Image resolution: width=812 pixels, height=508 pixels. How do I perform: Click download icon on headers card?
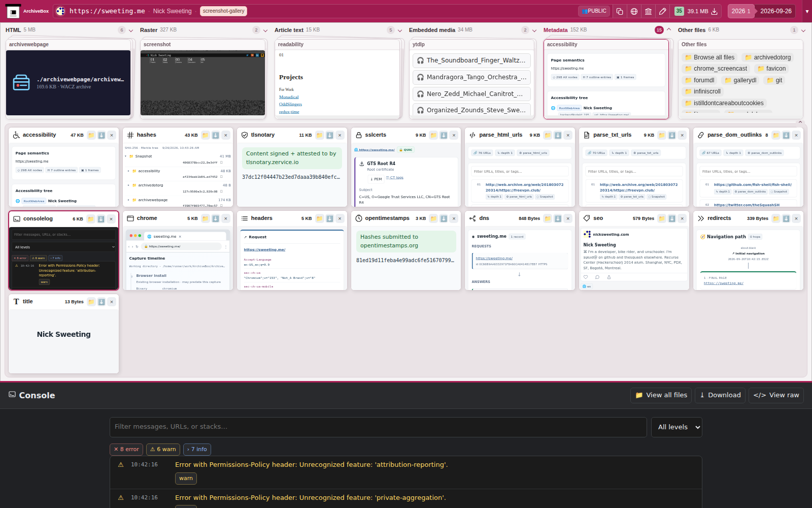pyautogui.click(x=330, y=218)
